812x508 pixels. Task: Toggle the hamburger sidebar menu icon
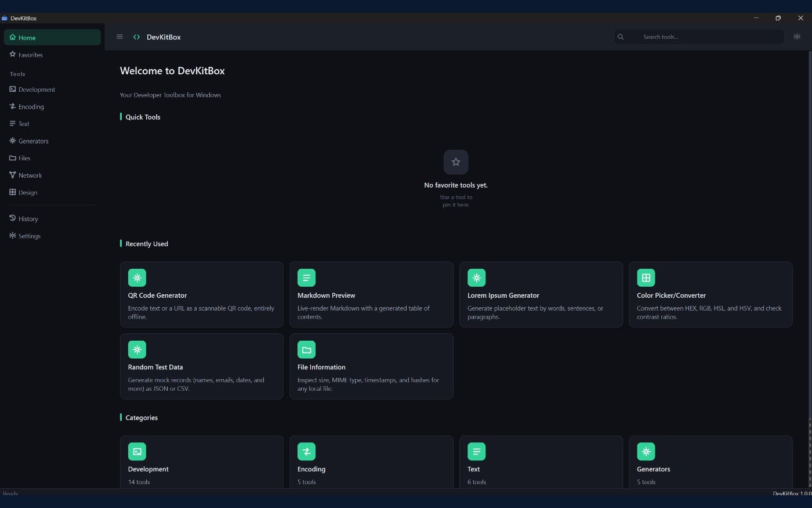119,37
